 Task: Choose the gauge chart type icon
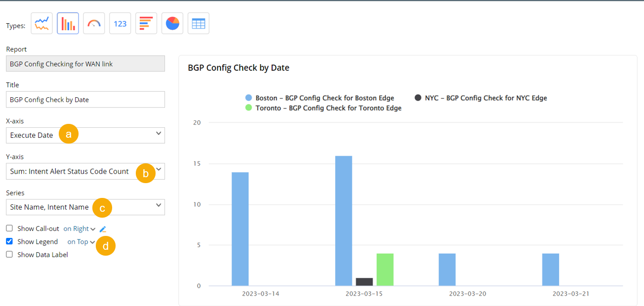94,24
